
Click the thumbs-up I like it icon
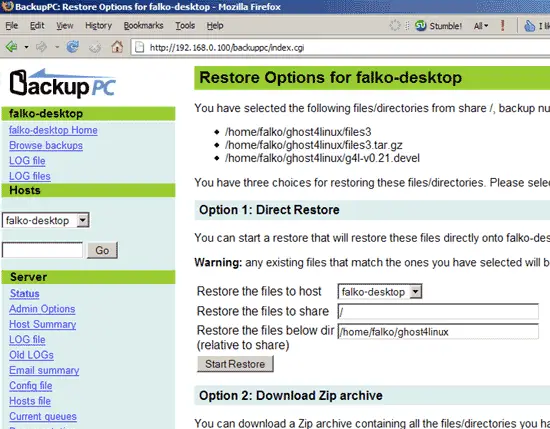pyautogui.click(x=537, y=26)
